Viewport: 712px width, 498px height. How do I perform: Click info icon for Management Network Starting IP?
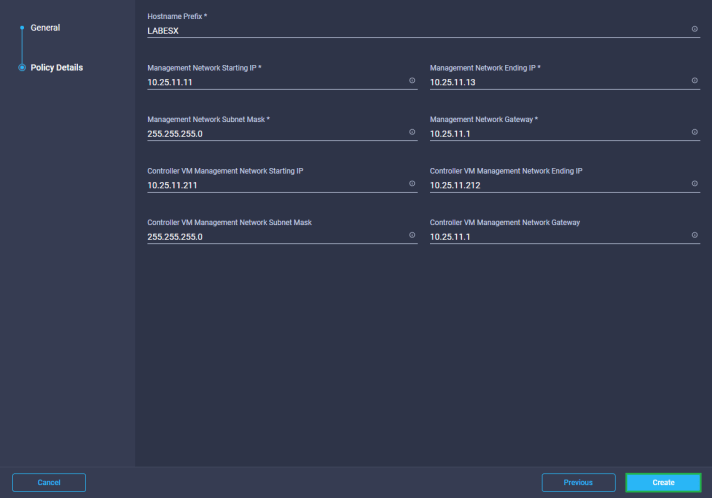[x=412, y=80]
